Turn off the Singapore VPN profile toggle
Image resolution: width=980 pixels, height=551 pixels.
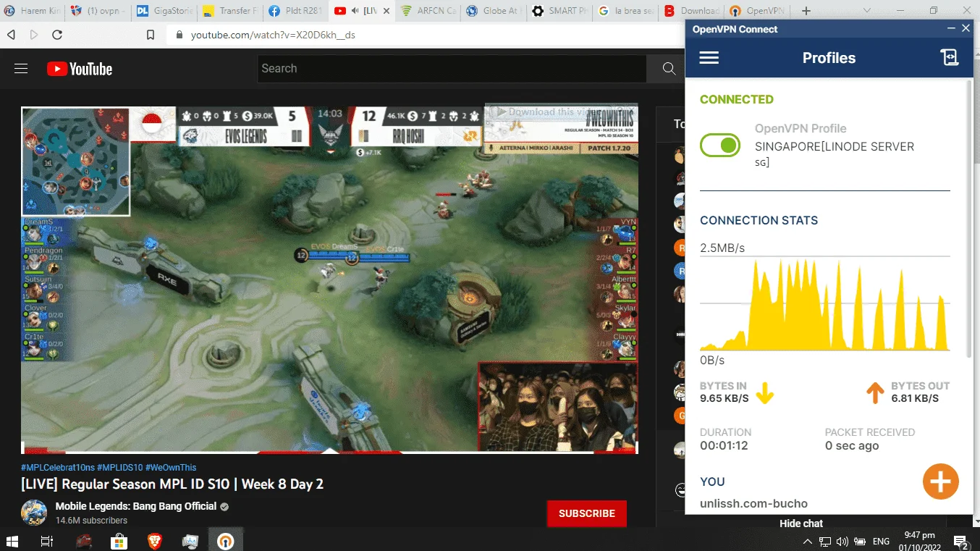pyautogui.click(x=719, y=146)
